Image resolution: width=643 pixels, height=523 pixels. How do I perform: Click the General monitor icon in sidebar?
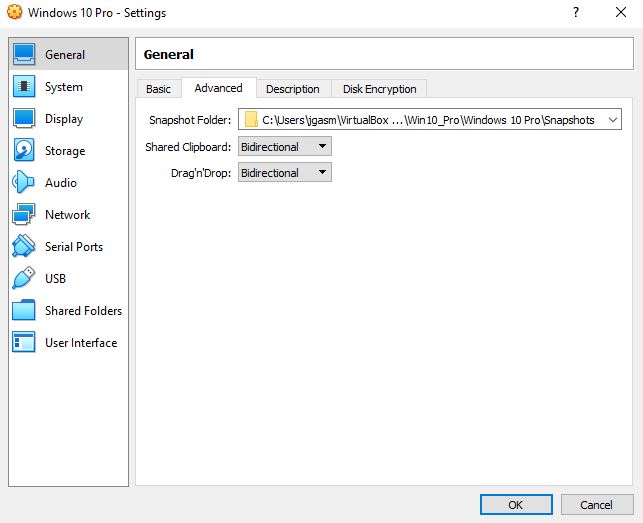24,55
